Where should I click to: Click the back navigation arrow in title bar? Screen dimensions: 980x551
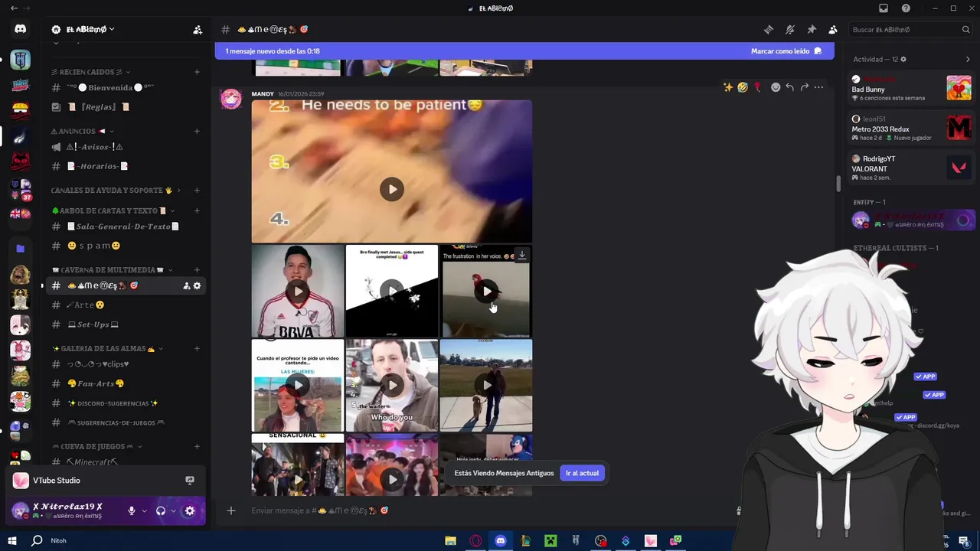(14, 8)
